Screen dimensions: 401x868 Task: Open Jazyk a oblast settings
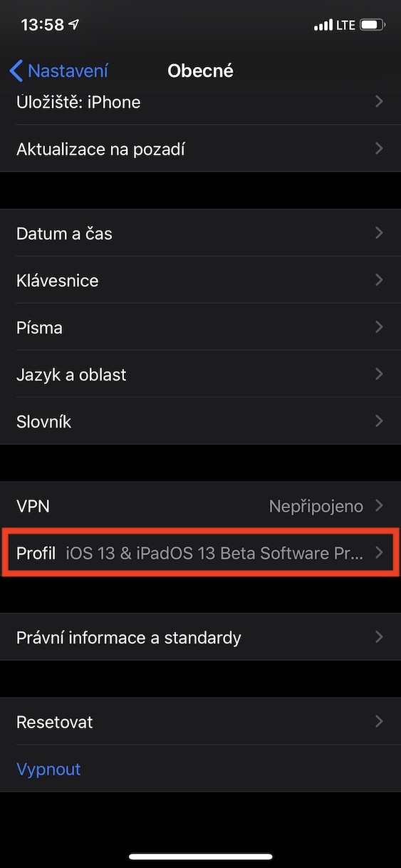point(200,374)
